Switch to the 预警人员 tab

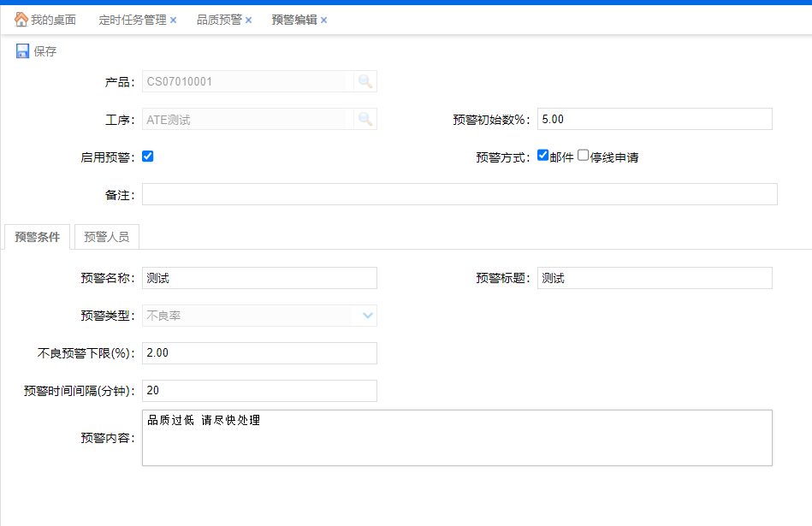point(107,237)
